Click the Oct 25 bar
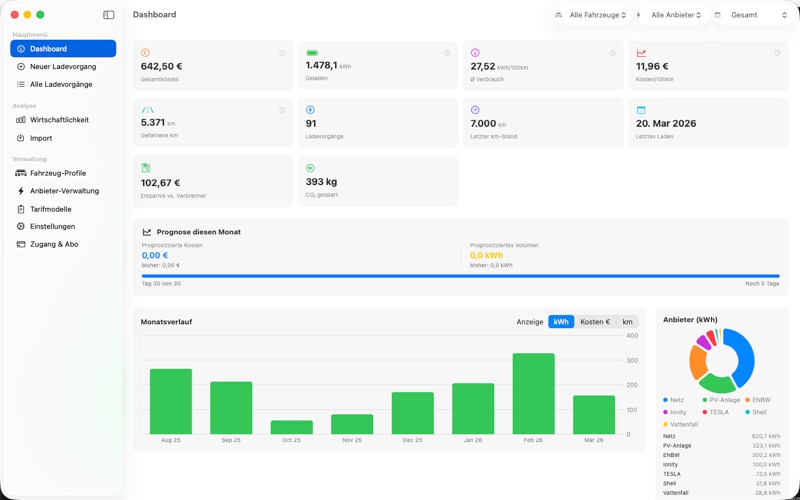The width and height of the screenshot is (800, 500). (x=291, y=427)
